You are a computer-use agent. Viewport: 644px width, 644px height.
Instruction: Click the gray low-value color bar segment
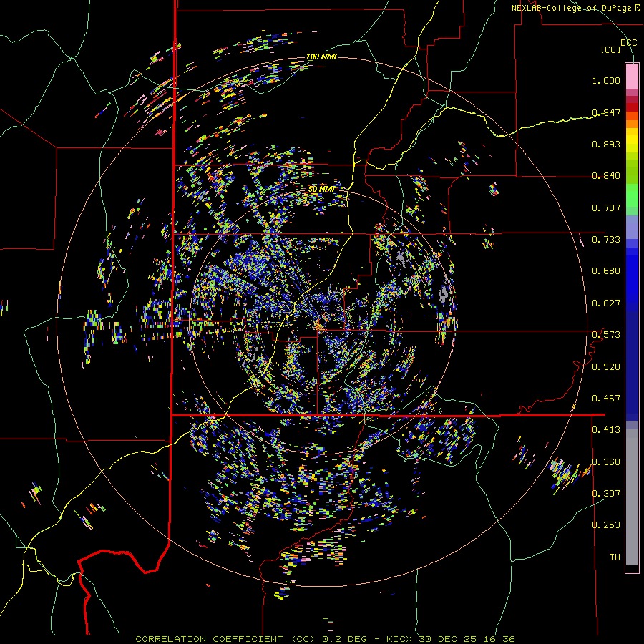(632, 497)
